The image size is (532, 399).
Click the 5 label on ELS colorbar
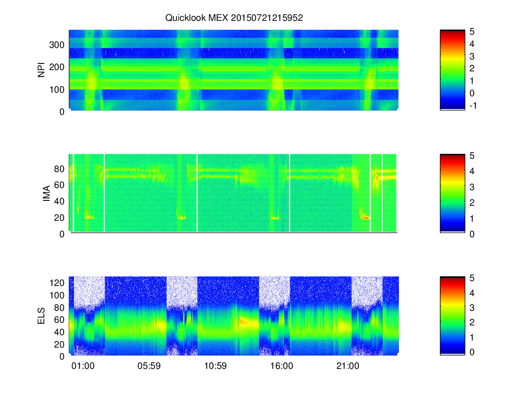click(472, 278)
